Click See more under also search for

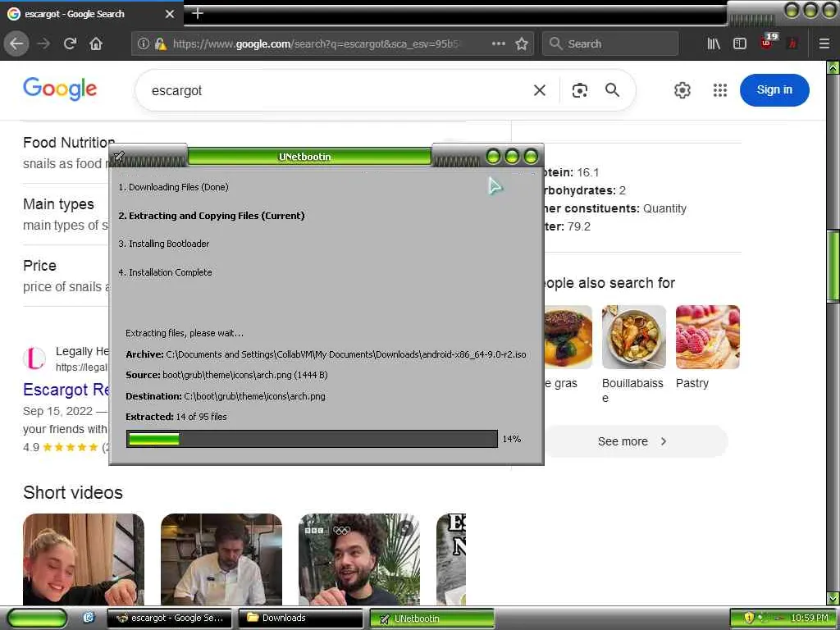[632, 441]
